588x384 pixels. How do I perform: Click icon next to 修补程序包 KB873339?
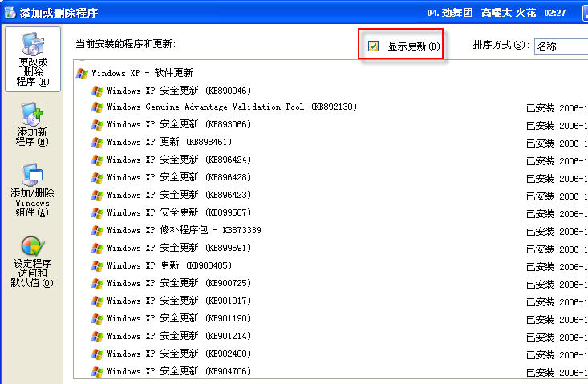97,230
